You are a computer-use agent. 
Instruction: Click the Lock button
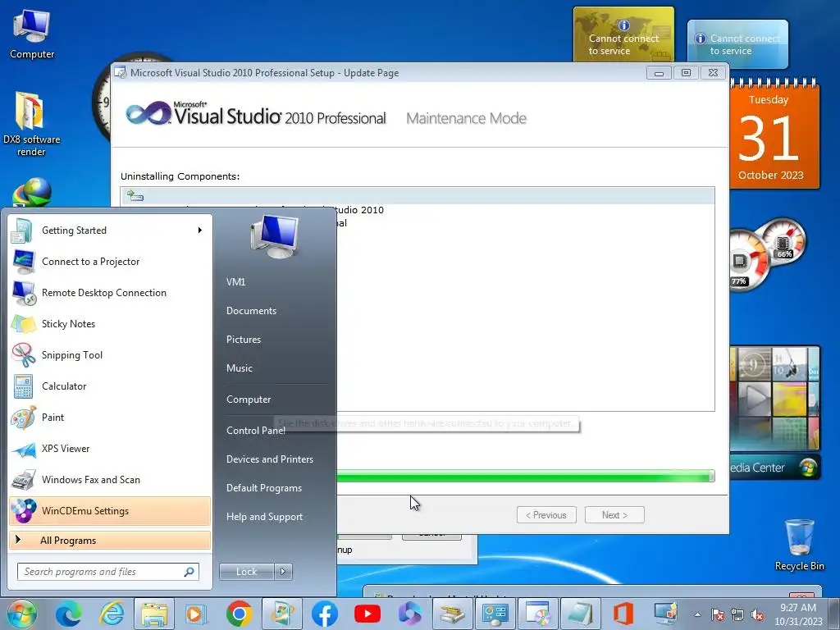click(246, 572)
